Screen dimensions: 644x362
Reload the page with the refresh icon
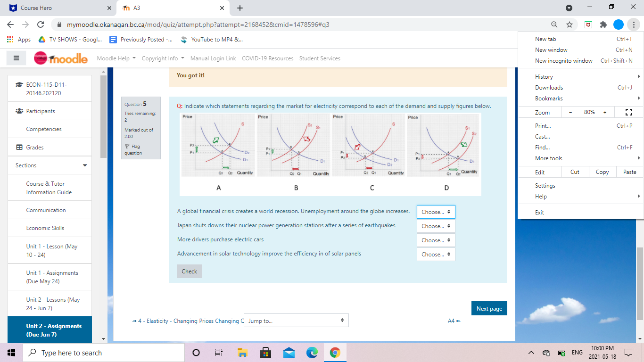pyautogui.click(x=41, y=25)
